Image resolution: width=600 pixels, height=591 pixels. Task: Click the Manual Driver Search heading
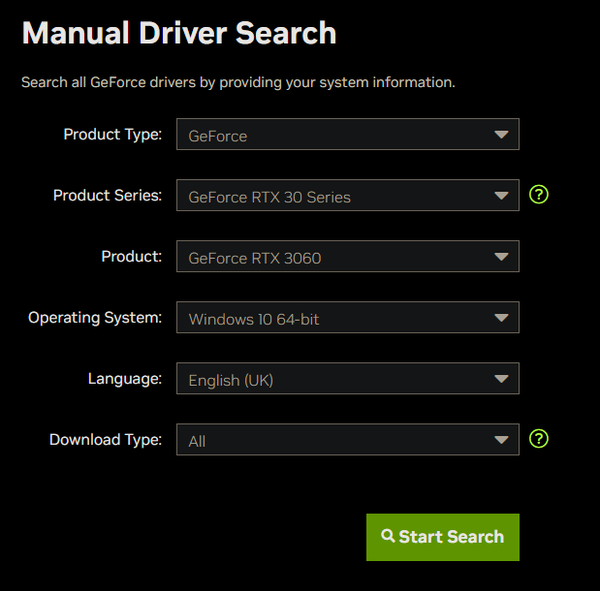179,33
